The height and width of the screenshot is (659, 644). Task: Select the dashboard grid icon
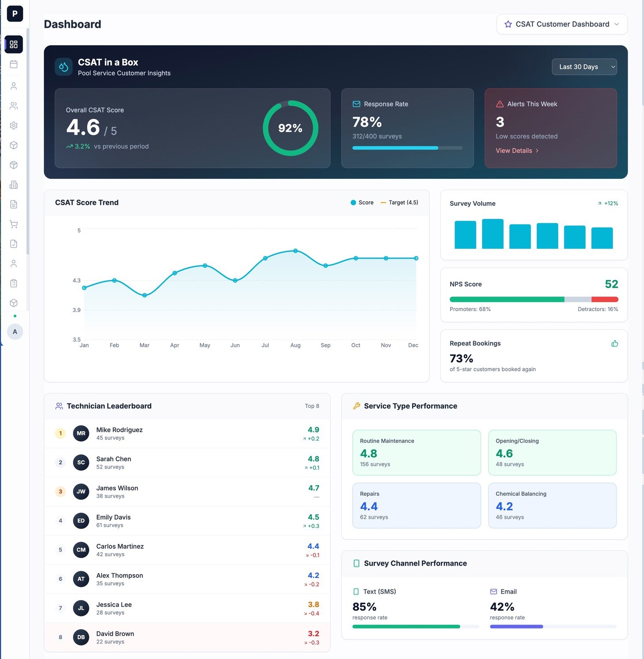point(13,44)
